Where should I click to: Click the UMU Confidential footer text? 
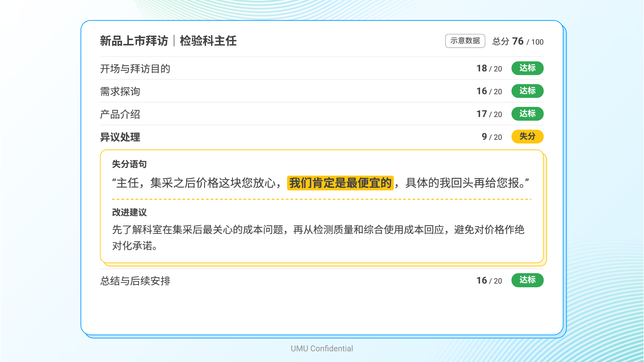tap(322, 348)
